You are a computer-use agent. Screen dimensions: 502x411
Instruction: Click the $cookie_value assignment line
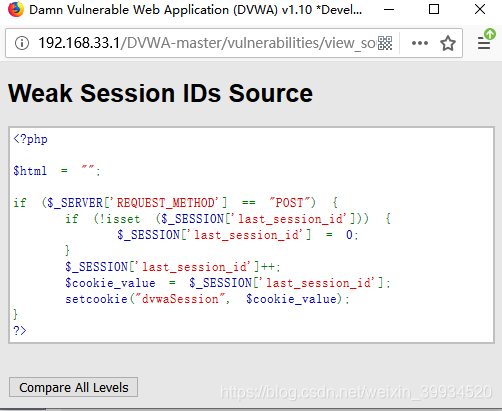point(228,283)
